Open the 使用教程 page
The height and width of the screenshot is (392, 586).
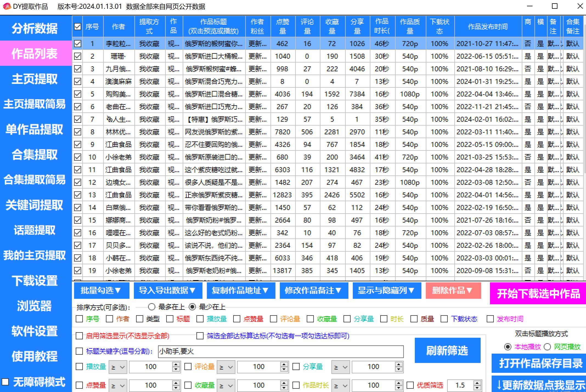[35, 356]
